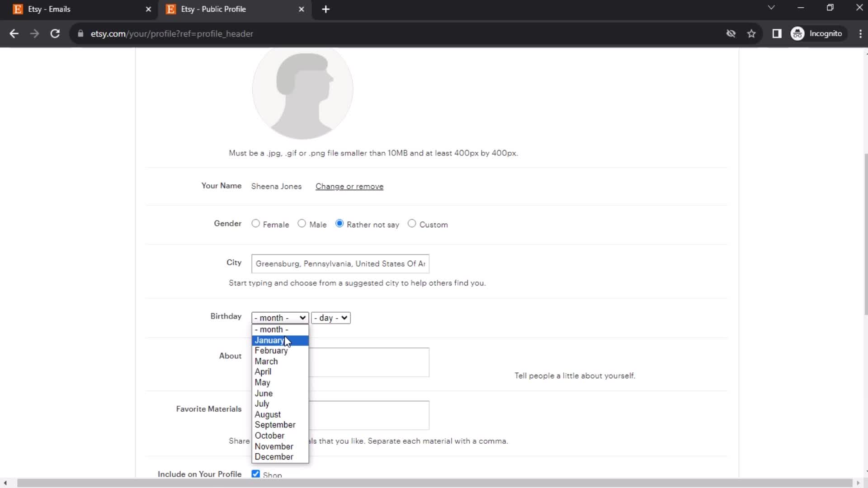Click the bookmark star icon in address bar

[x=752, y=33]
